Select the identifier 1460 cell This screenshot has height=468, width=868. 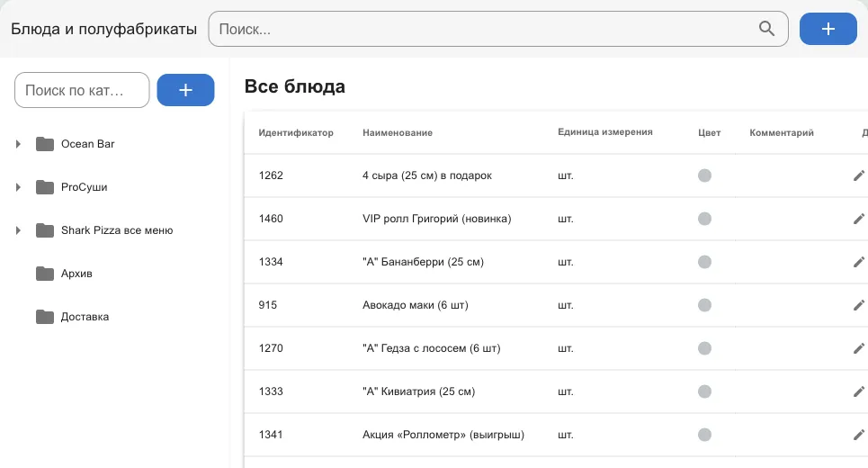[x=271, y=219]
